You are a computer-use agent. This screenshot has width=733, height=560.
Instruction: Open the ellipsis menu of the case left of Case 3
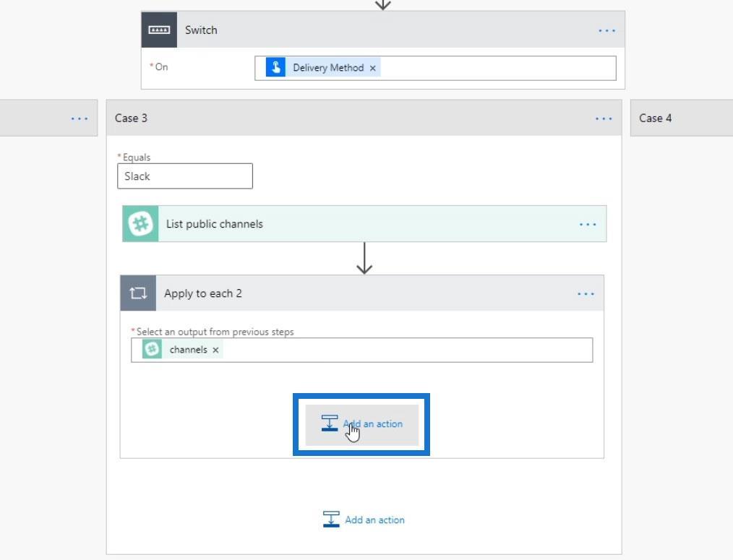click(x=80, y=119)
